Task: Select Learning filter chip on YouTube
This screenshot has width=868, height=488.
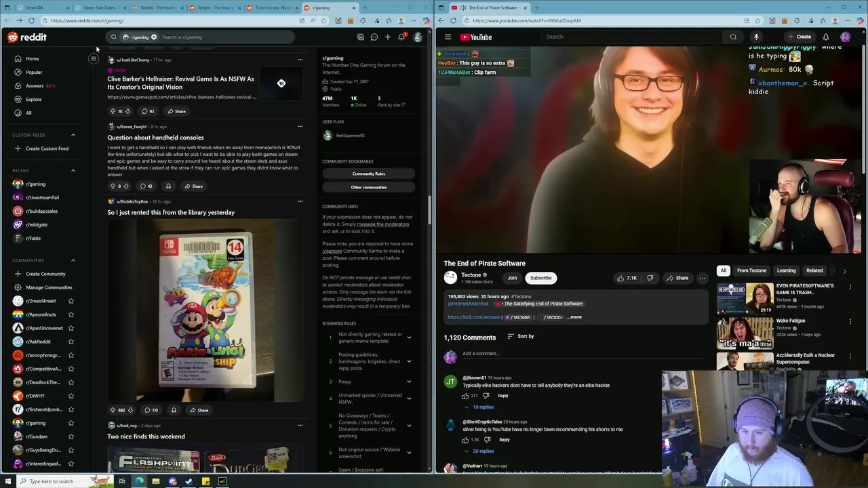Action: [786, 270]
